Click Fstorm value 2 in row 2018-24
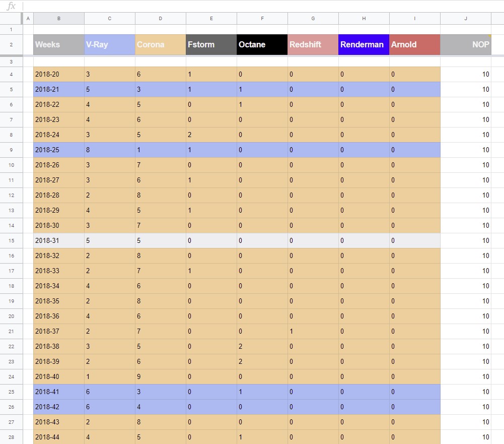The height and width of the screenshot is (444, 504). [211, 135]
